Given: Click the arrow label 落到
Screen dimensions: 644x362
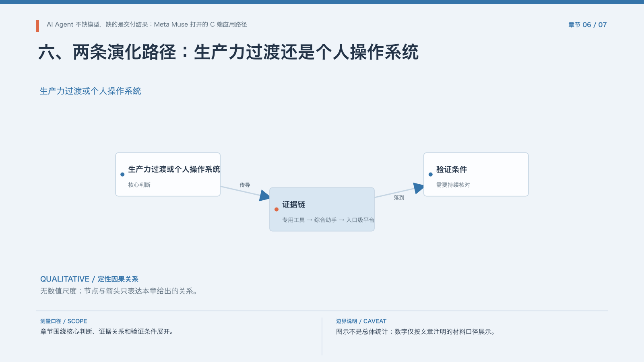Looking at the screenshot, I should coord(399,197).
